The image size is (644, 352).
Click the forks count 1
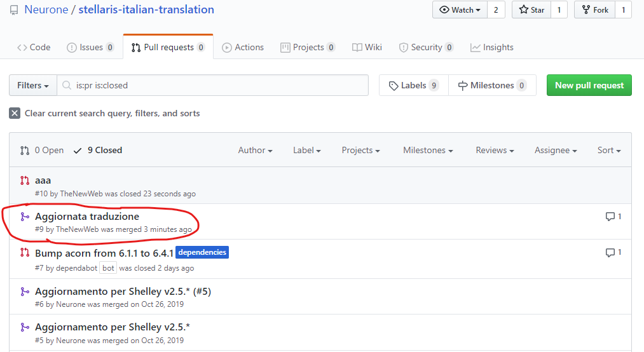tap(624, 10)
